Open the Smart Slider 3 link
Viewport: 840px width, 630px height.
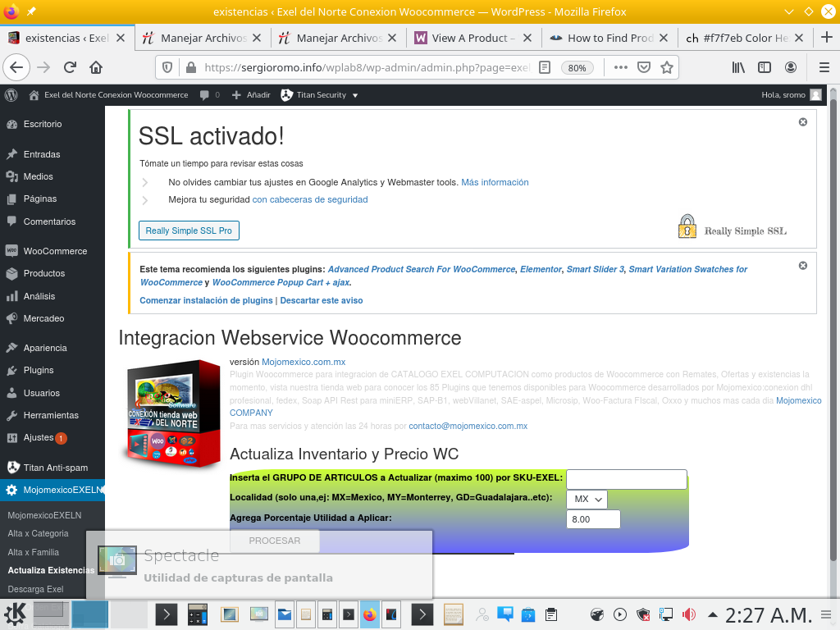pos(596,269)
